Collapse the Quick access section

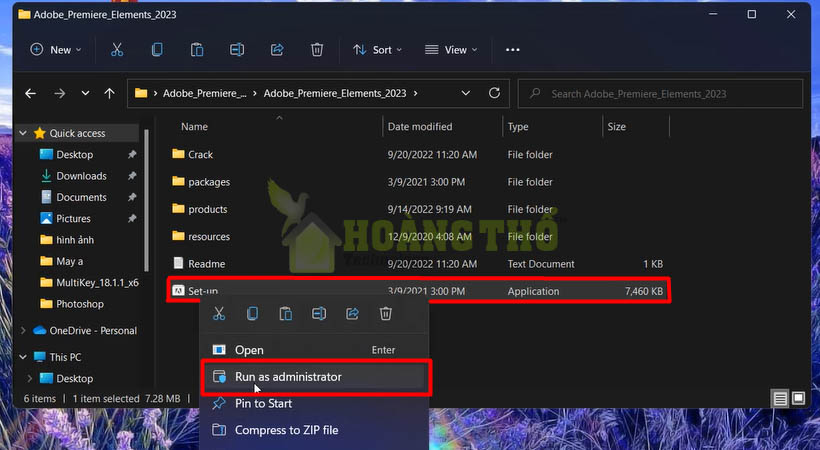pyautogui.click(x=24, y=133)
